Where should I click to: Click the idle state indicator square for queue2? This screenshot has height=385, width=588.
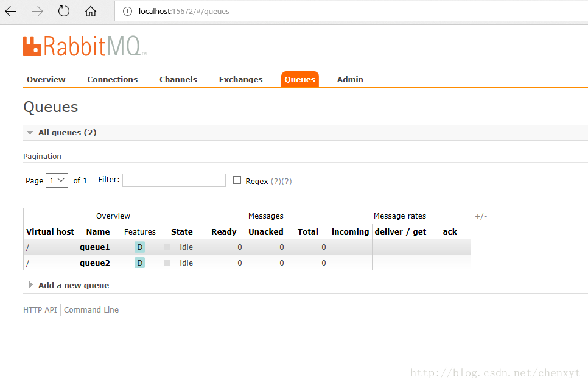[x=167, y=263]
